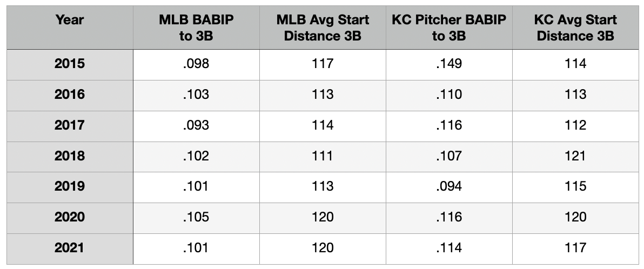644x269 pixels.
Task: Click the .098 MLB BABIP value for 2015
Action: (x=196, y=64)
